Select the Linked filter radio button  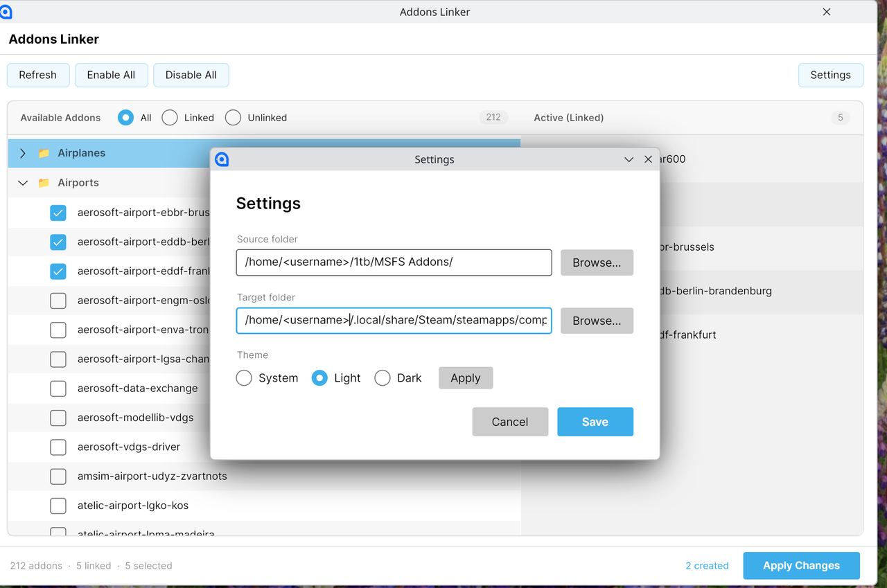pos(170,118)
